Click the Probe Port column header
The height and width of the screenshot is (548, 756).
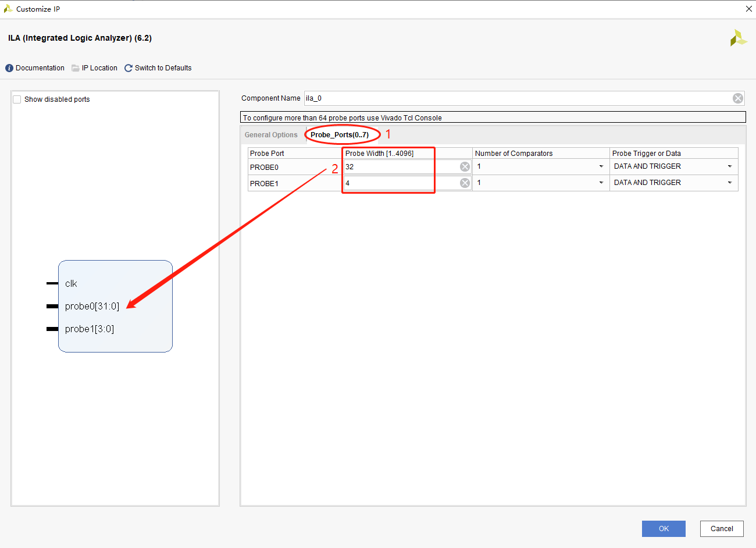295,154
